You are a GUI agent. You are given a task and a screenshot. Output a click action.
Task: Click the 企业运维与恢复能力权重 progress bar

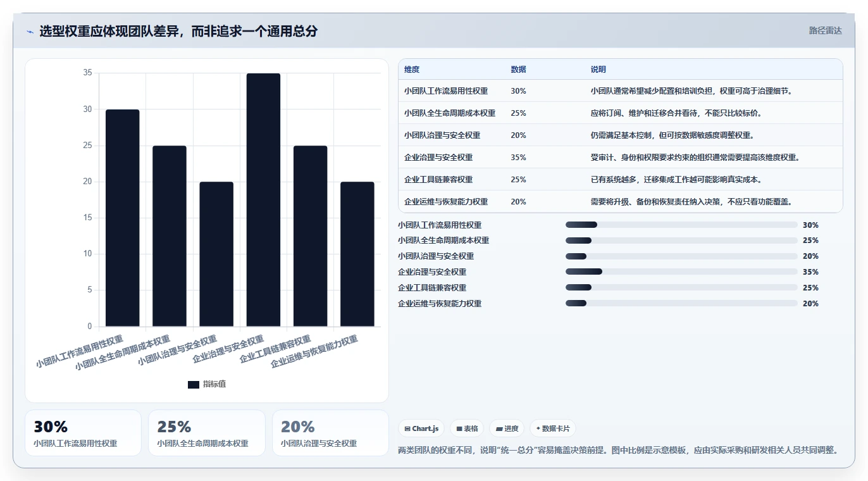pos(681,304)
